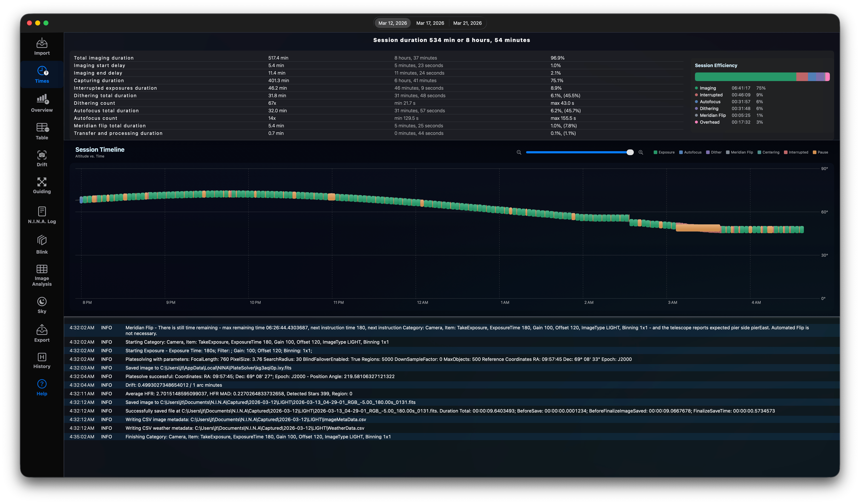Toggle the Interrupted legend entry
The width and height of the screenshot is (860, 504).
pos(796,152)
